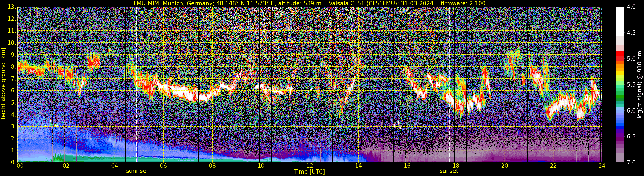Click the 'log(rc-signal) @ 910 nm' colorbar title
The width and height of the screenshot is (644, 176).
pos(640,85)
